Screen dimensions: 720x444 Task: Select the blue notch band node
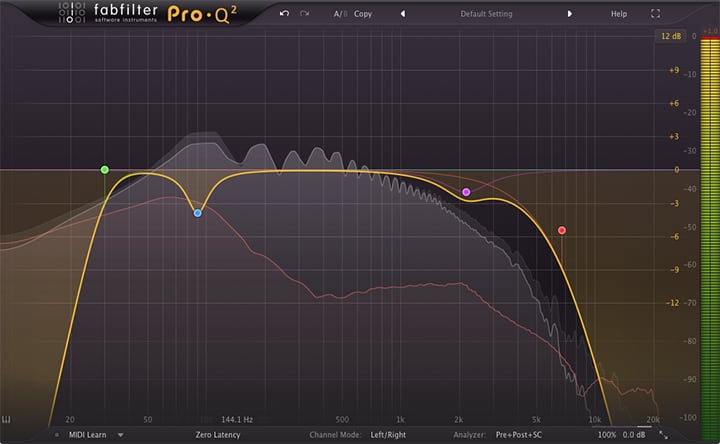point(197,213)
